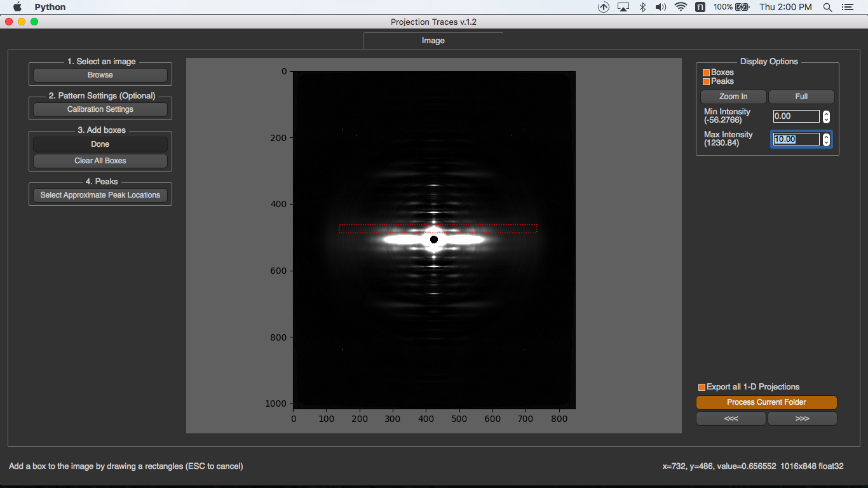Click the Max Intensity stepper arrows

[826, 139]
